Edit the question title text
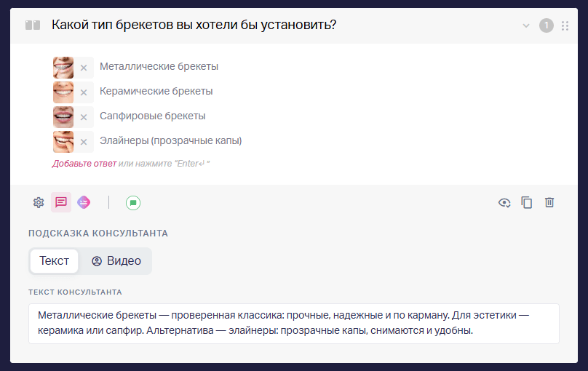The width and height of the screenshot is (588, 371). pos(194,25)
